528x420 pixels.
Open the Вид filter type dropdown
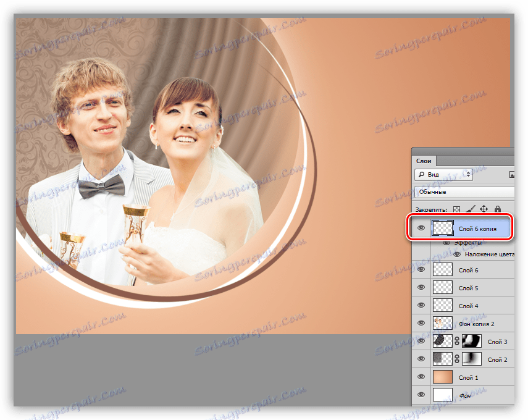pos(443,174)
